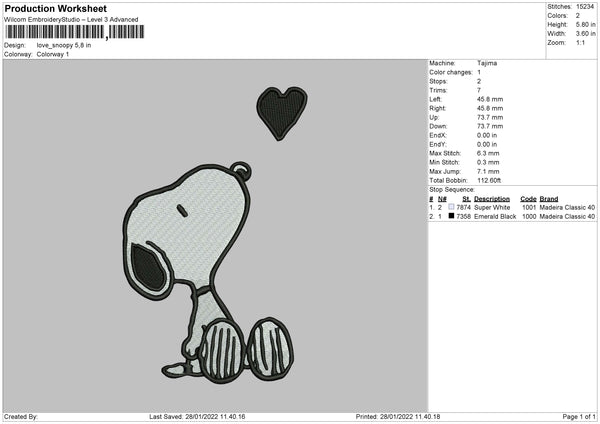This screenshot has height=424, width=600.
Task: Click the Min Stitch value 0.3 mm
Action: (488, 163)
